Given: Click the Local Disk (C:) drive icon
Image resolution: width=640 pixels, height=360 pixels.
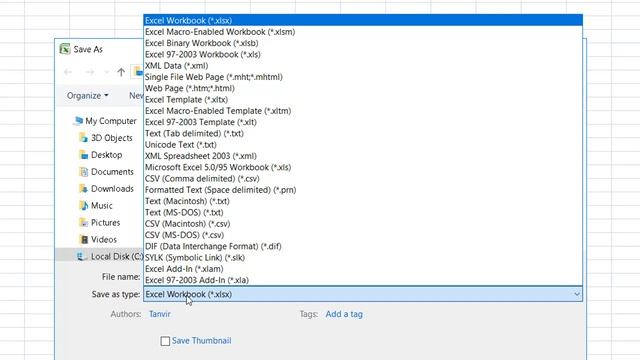Looking at the screenshot, I should coord(81,256).
